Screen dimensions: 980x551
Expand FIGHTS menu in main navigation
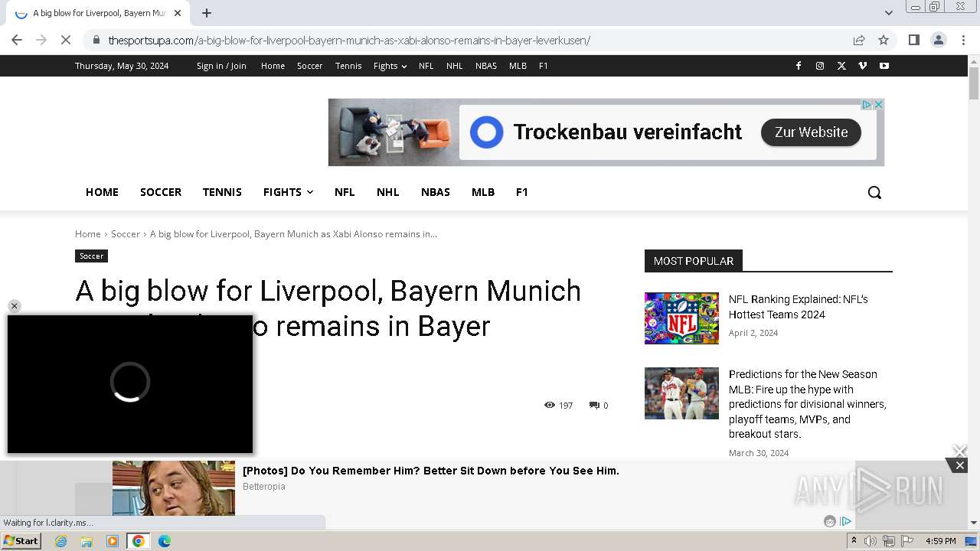(x=288, y=192)
